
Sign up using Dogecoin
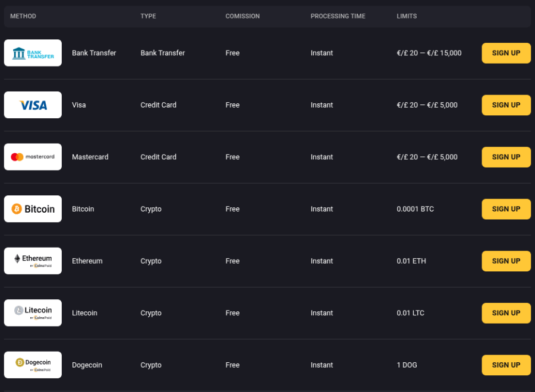(506, 365)
